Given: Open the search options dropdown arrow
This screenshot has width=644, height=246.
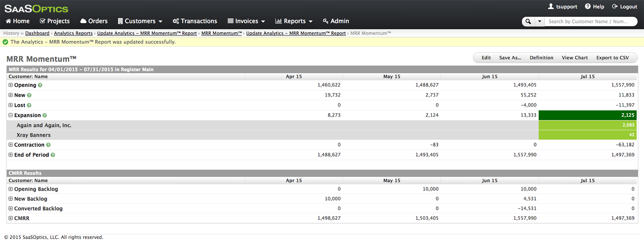Looking at the screenshot, I should tap(539, 21).
